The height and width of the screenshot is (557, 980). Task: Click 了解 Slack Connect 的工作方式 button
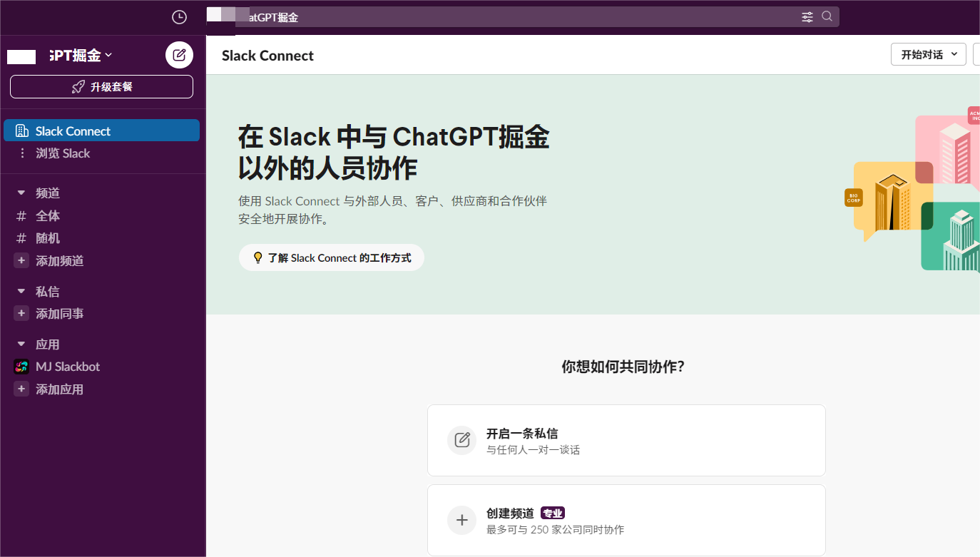(x=331, y=257)
